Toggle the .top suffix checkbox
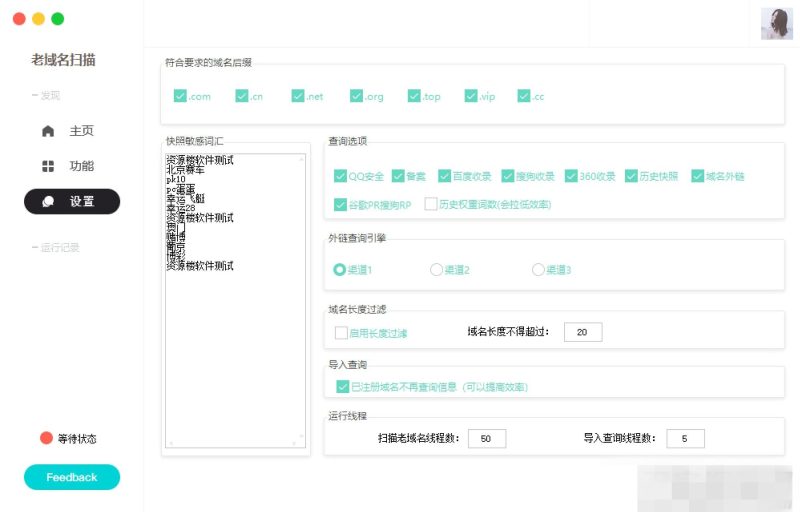This screenshot has height=512, width=800. tap(414, 96)
